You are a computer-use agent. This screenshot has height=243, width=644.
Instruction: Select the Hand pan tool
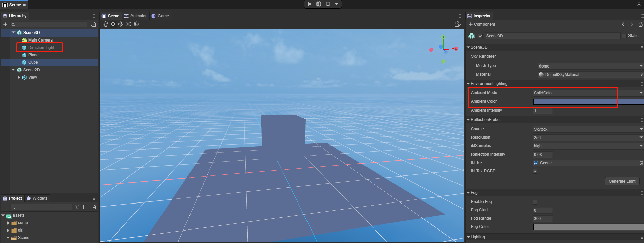(105, 24)
